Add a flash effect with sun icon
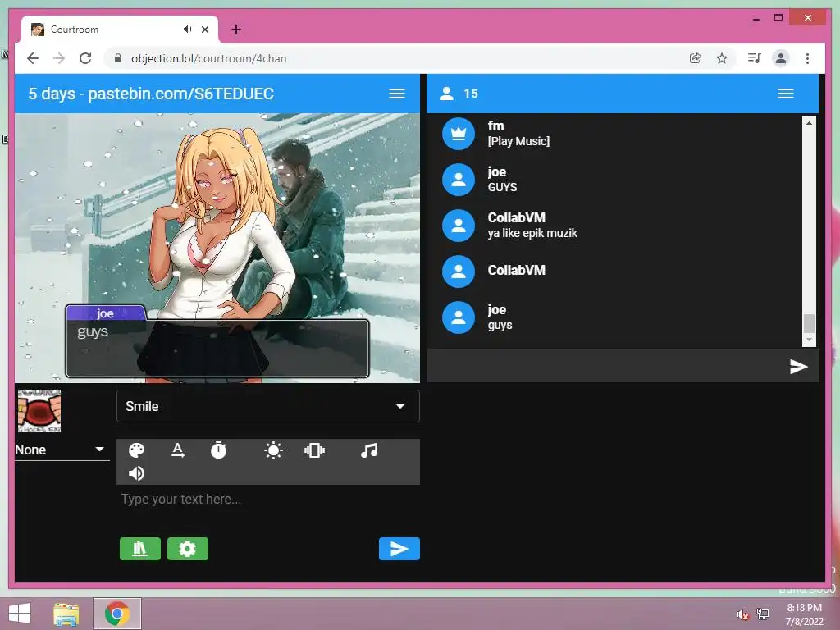The image size is (840, 630). coord(273,450)
